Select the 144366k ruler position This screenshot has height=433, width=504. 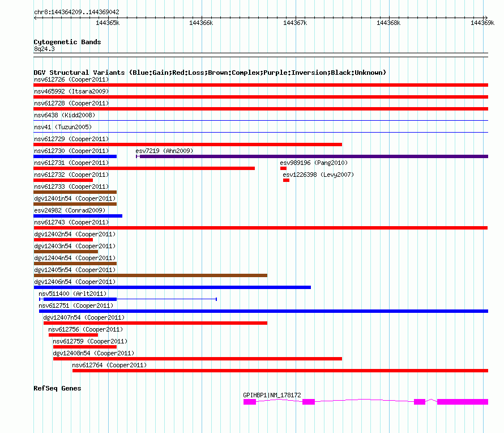point(201,23)
